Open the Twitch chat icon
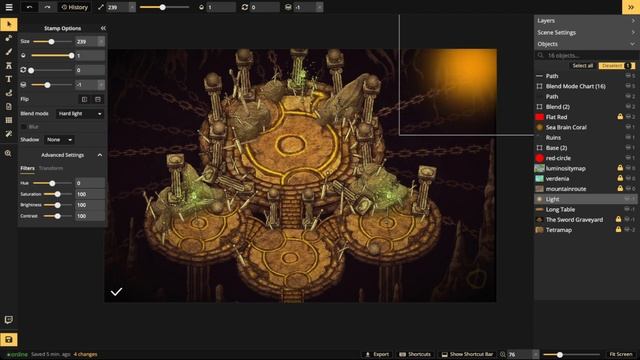Screen dimensions: 640x360 9,320
